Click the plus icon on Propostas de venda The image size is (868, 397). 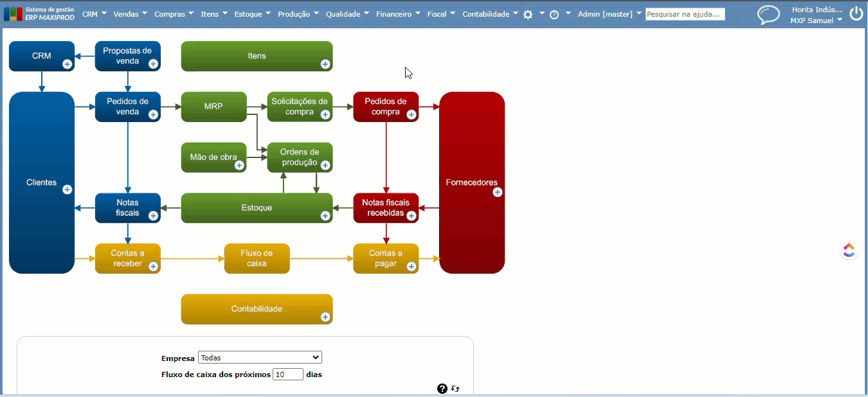point(153,64)
